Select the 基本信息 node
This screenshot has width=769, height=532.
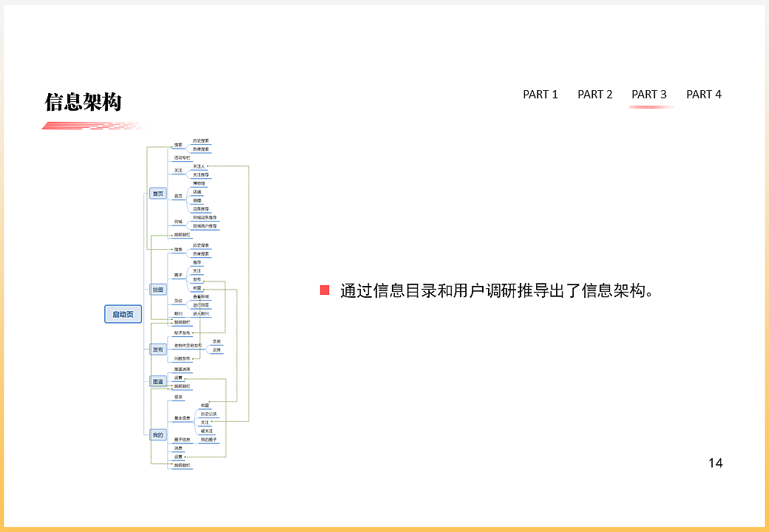[182, 418]
